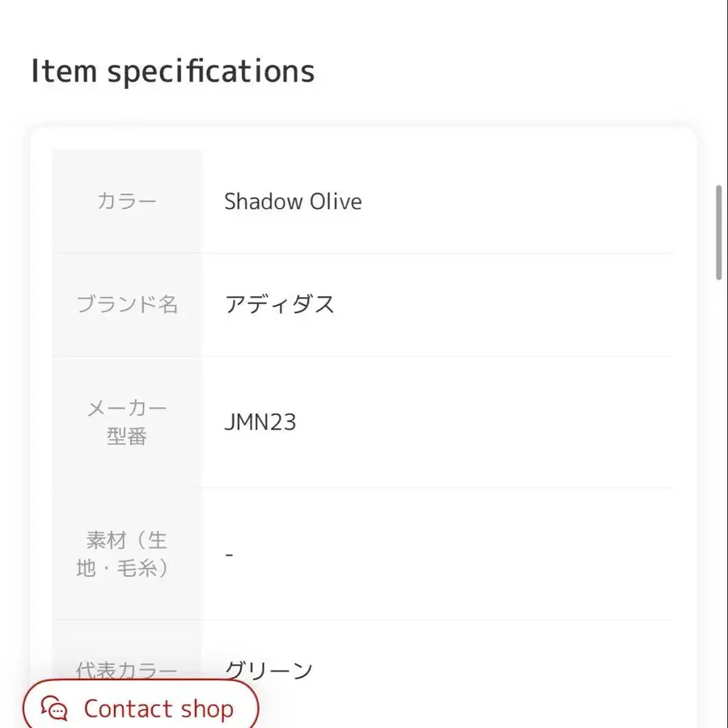728x728 pixels.
Task: Click the メーカー型番 row label
Action: 125,421
